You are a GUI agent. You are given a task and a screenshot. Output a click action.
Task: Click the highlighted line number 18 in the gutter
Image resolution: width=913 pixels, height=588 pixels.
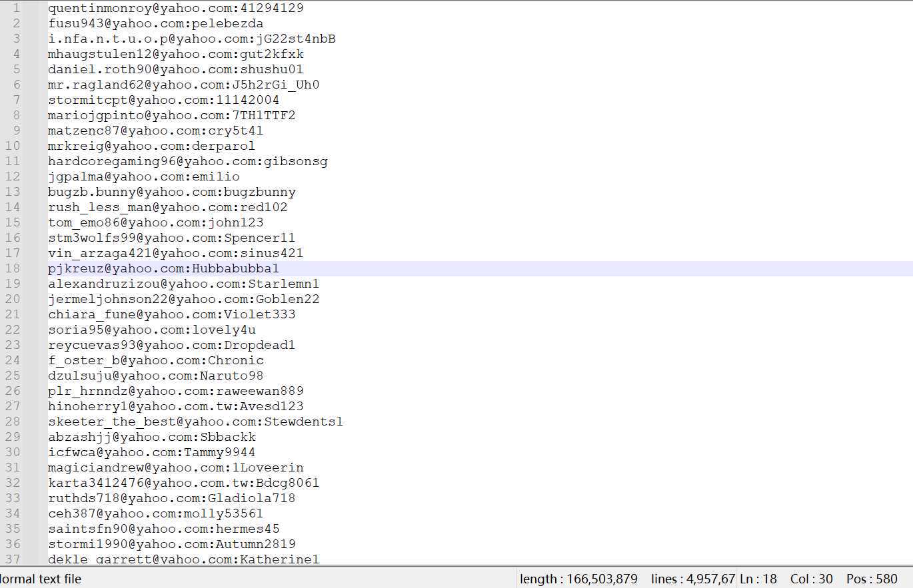[13, 268]
